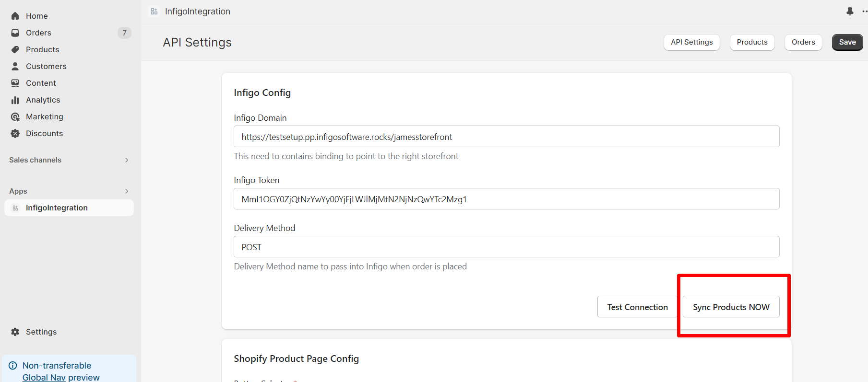Click the Products button in page header
This screenshot has width=868, height=382.
pyautogui.click(x=752, y=42)
